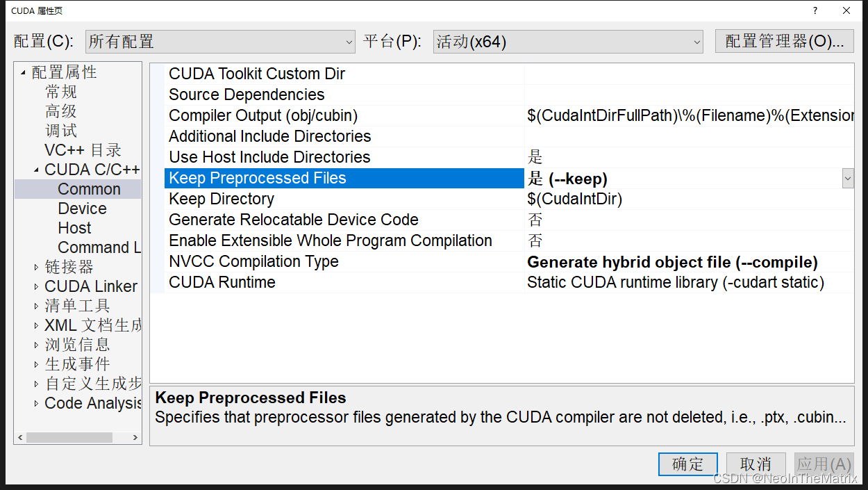Confirm settings with the 确定 button
868x490 pixels.
(x=687, y=464)
